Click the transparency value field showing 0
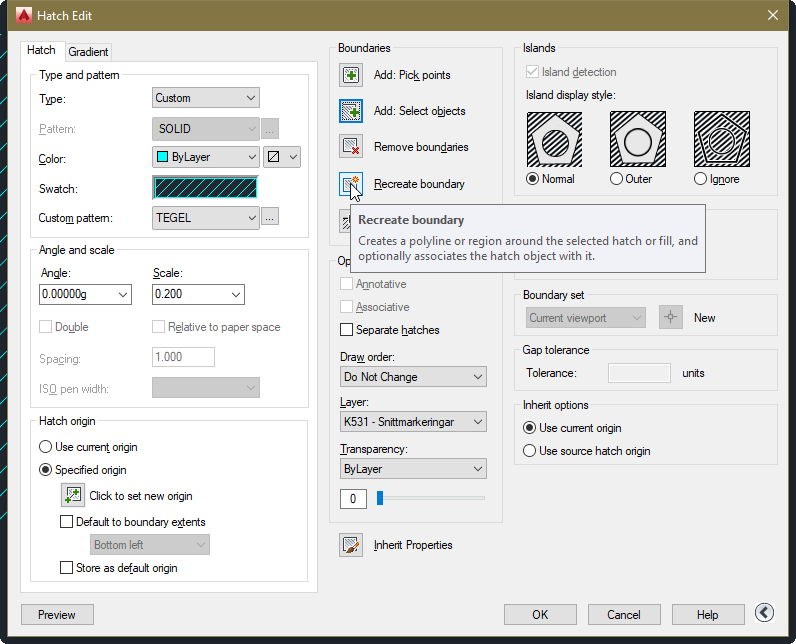796x644 pixels. pos(353,499)
